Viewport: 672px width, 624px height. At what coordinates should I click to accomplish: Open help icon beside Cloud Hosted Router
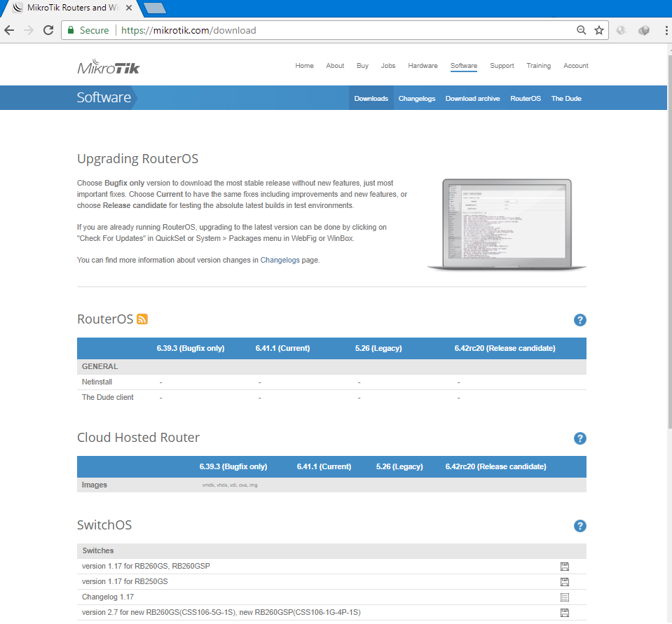(580, 438)
